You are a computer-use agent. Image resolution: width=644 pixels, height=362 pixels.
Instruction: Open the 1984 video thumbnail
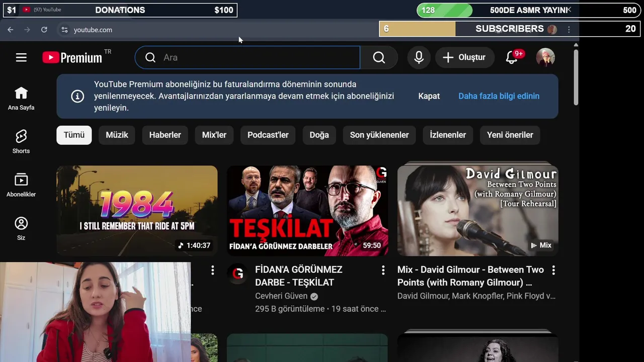pyautogui.click(x=137, y=211)
